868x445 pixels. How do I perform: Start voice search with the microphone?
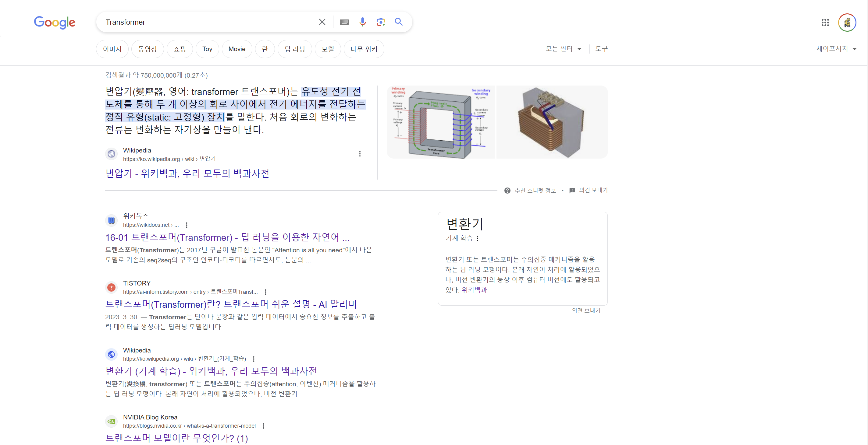click(362, 22)
